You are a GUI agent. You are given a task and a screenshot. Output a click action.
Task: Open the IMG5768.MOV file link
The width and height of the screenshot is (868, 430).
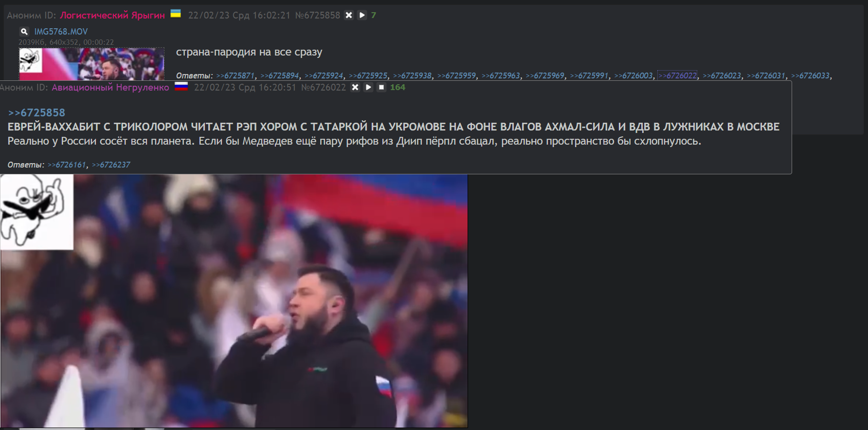pos(61,32)
